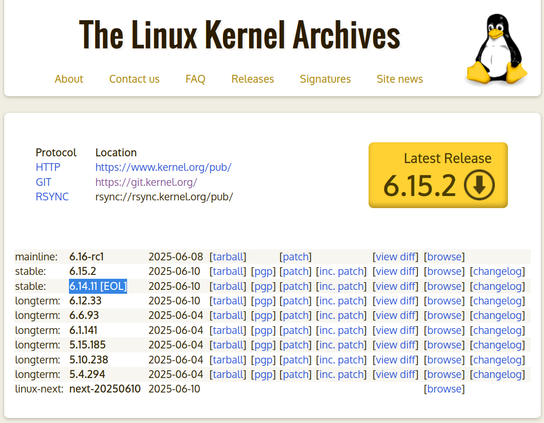This screenshot has width=544, height=423.
Task: Click the download arrow icon in Latest Release
Action: pyautogui.click(x=479, y=185)
